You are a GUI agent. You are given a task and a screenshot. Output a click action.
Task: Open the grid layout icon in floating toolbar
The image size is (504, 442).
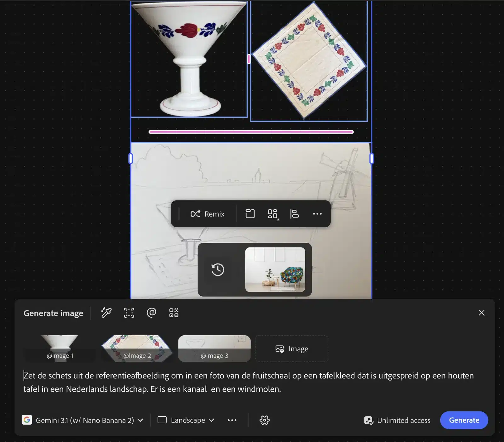(x=272, y=214)
